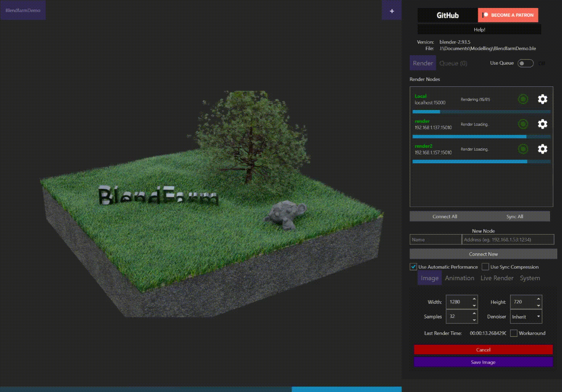This screenshot has height=392, width=562.
Task: Disable Use Automatic Performance checkbox
Action: (x=413, y=267)
